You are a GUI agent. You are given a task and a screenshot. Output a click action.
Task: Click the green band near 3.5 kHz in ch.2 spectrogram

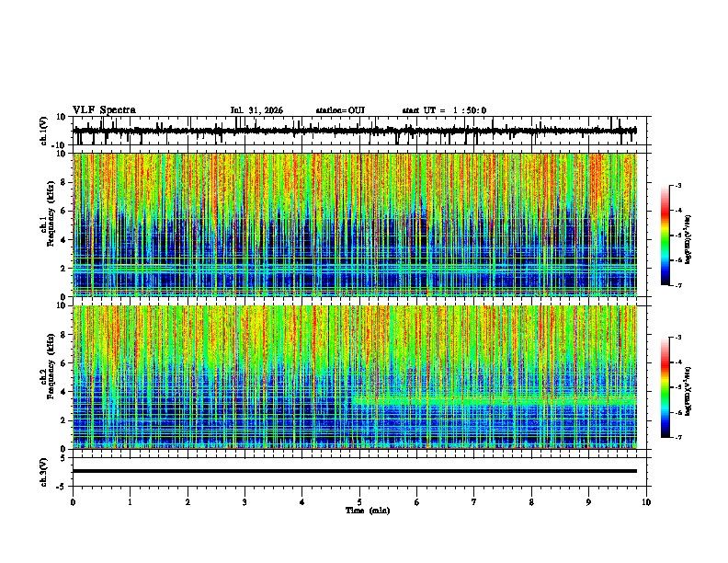coord(495,399)
